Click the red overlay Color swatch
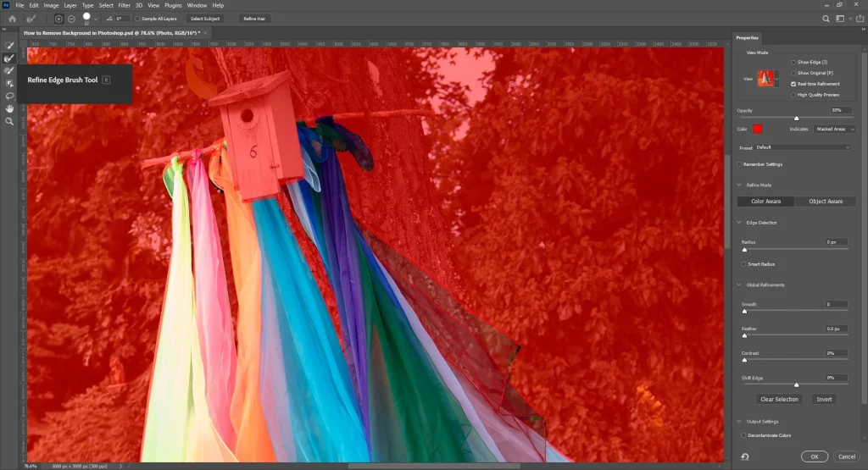This screenshot has width=868, height=470. [757, 129]
